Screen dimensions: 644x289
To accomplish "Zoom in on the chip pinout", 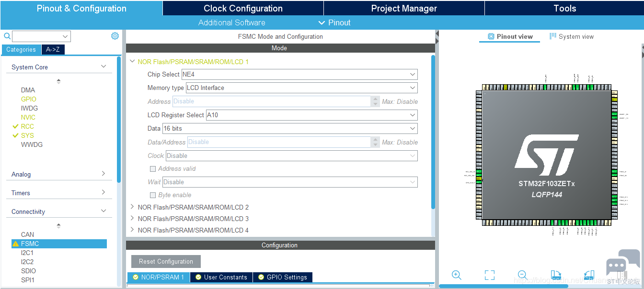I will tap(456, 275).
